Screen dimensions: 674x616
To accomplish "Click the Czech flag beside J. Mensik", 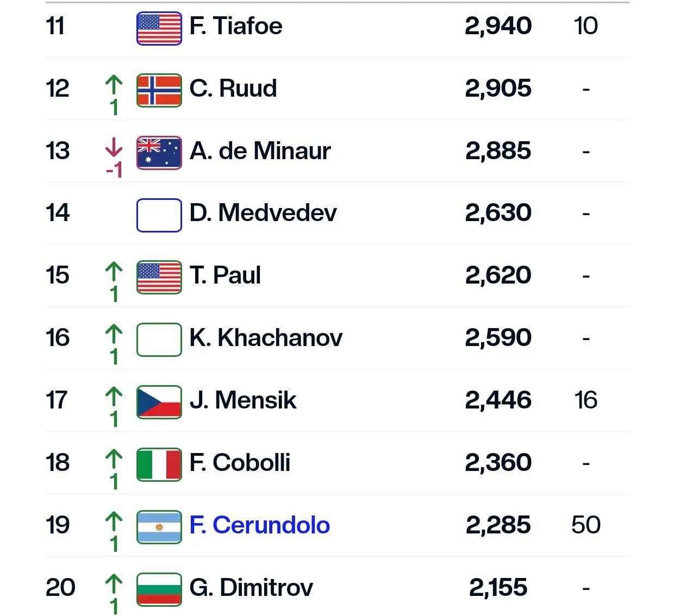I will [x=159, y=403].
